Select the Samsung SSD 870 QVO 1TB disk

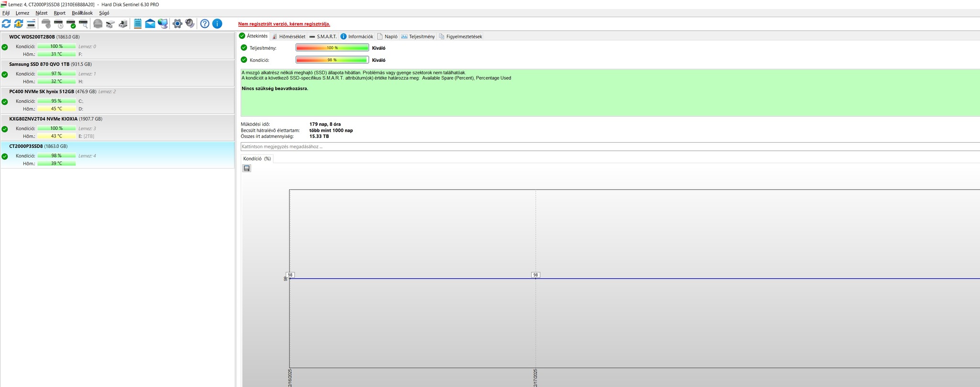coord(117,73)
